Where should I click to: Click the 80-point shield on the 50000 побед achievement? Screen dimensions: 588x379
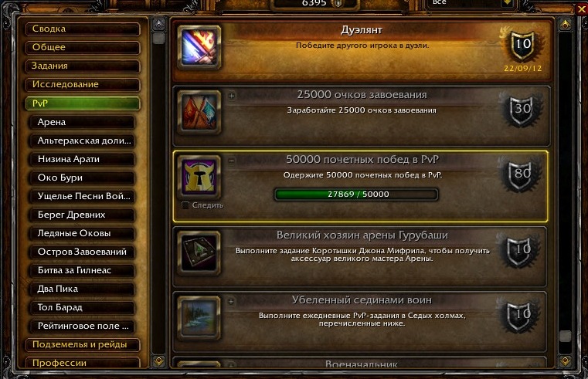522,174
